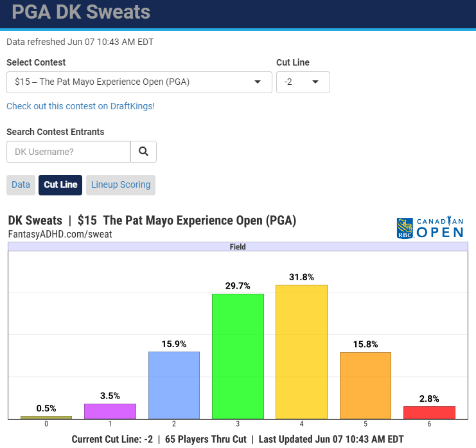Click the search magnifier icon button

click(x=143, y=152)
